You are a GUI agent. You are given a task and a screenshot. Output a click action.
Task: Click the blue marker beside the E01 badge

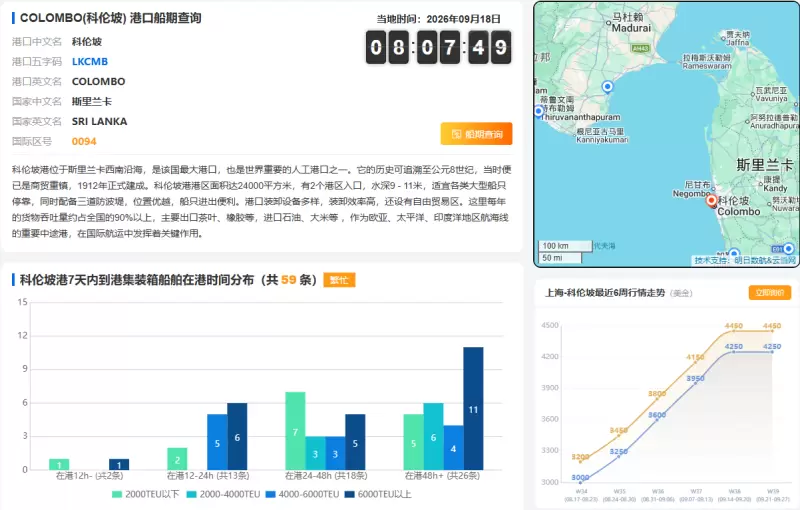click(789, 248)
